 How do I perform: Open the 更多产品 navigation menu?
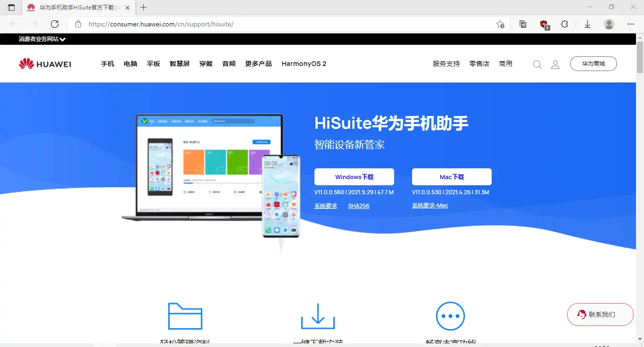point(258,63)
